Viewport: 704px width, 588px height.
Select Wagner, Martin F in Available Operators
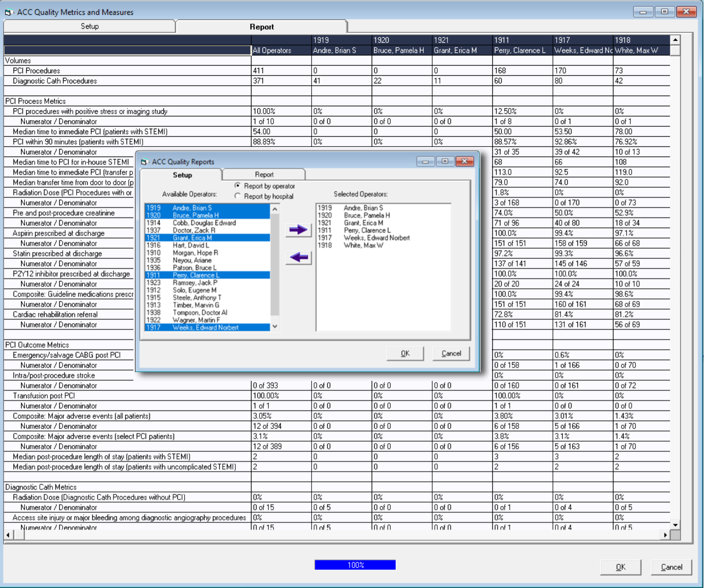207,320
